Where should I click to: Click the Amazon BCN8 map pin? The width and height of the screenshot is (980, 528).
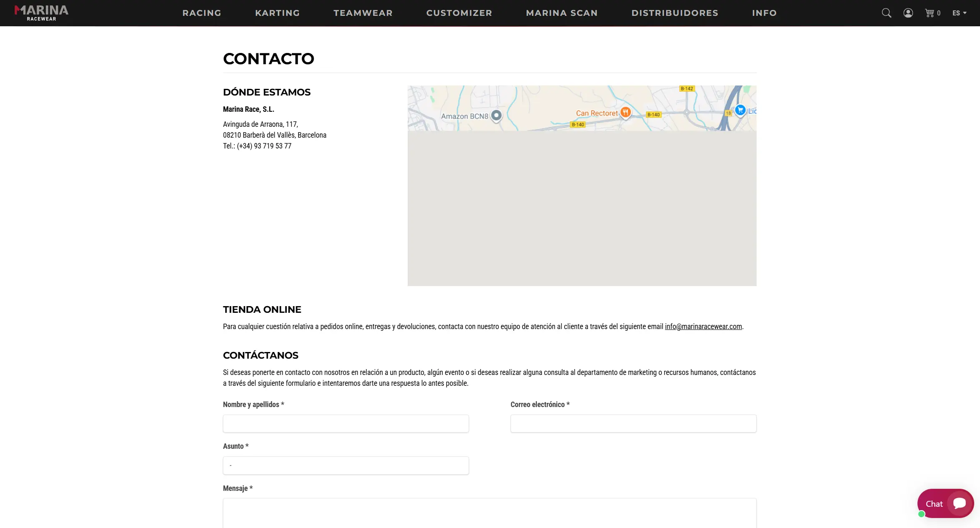pyautogui.click(x=496, y=115)
